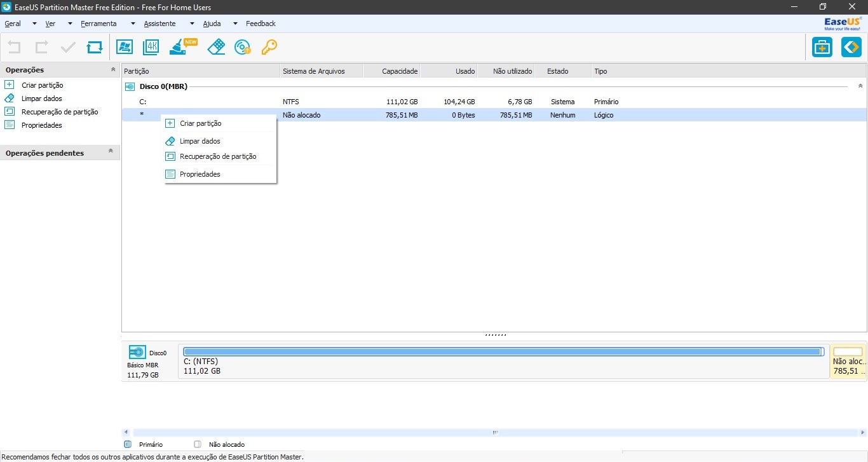Screen dimensions: 868x462
Task: Click the 111,02 GB capacity cell
Action: (402, 102)
